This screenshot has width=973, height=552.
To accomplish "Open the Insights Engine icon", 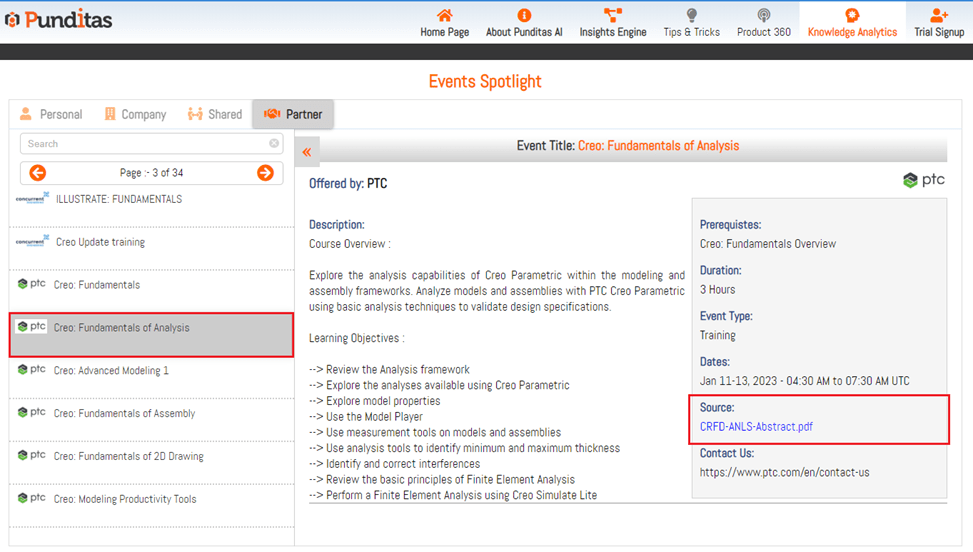I will [613, 15].
